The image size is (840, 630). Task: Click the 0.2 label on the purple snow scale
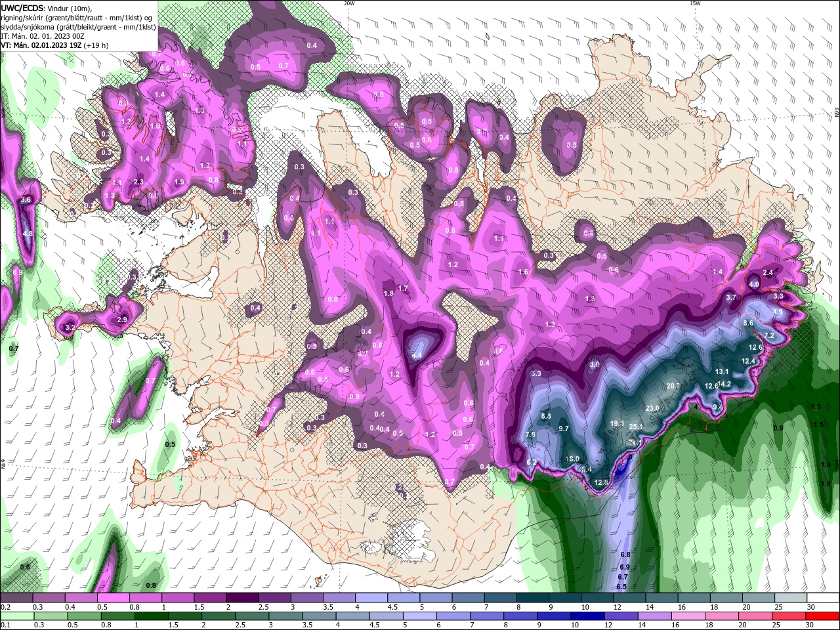tap(6, 608)
